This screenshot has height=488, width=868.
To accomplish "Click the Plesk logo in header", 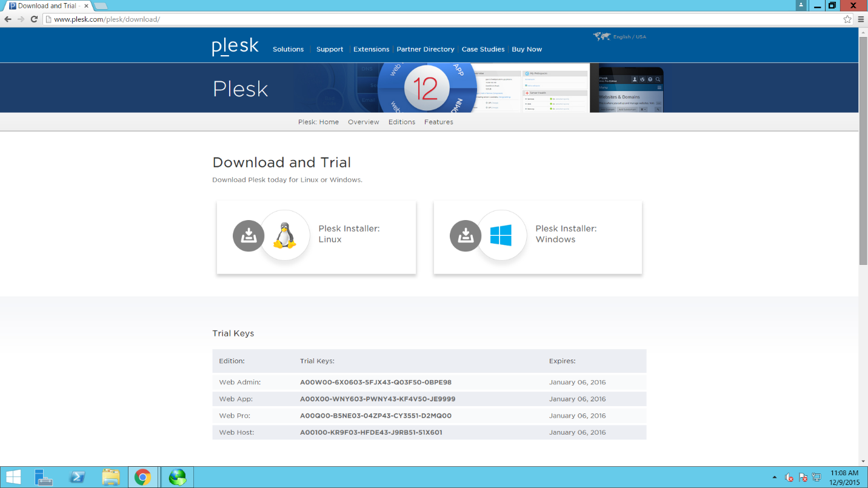I will click(x=235, y=47).
